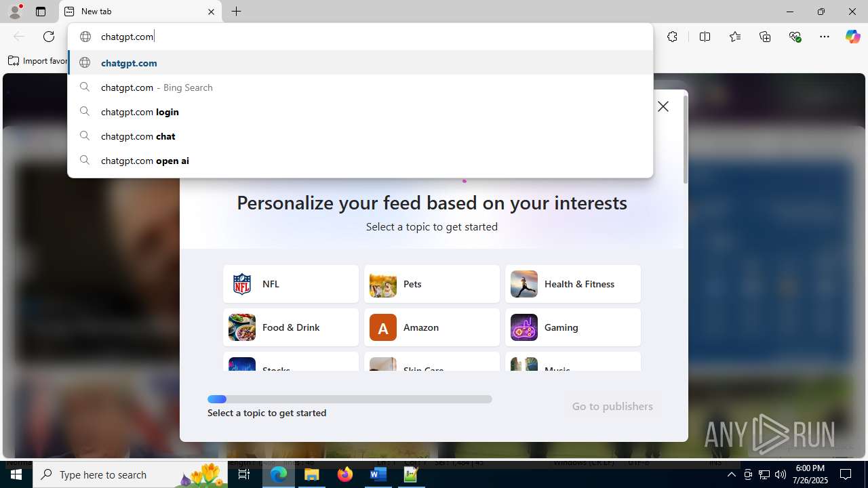Open the notification center icon
The height and width of the screenshot is (488, 868).
coord(846,474)
